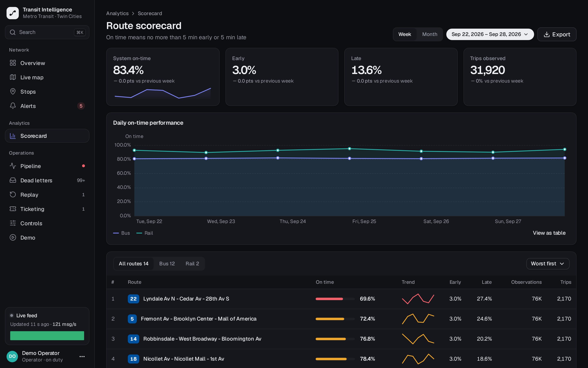Click the On time column header

325,282
